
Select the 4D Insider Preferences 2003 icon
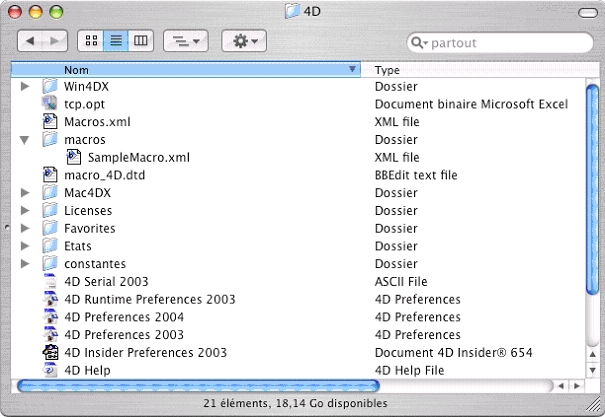pos(50,353)
